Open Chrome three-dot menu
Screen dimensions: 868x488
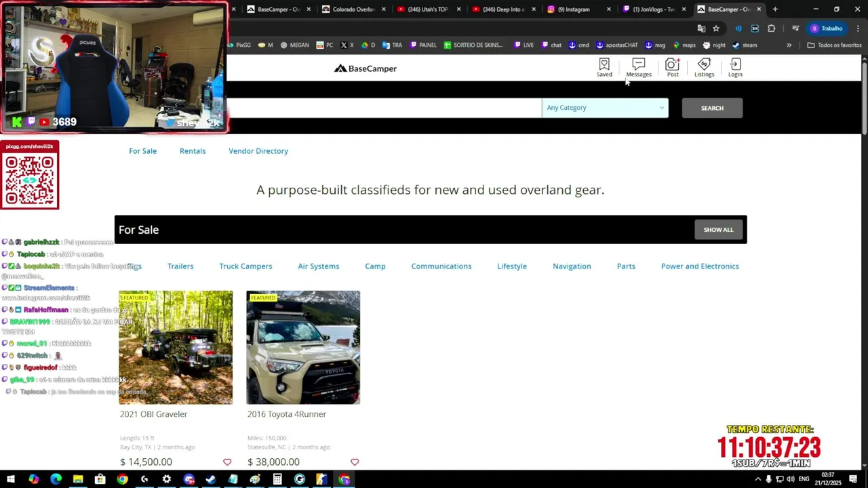point(859,28)
